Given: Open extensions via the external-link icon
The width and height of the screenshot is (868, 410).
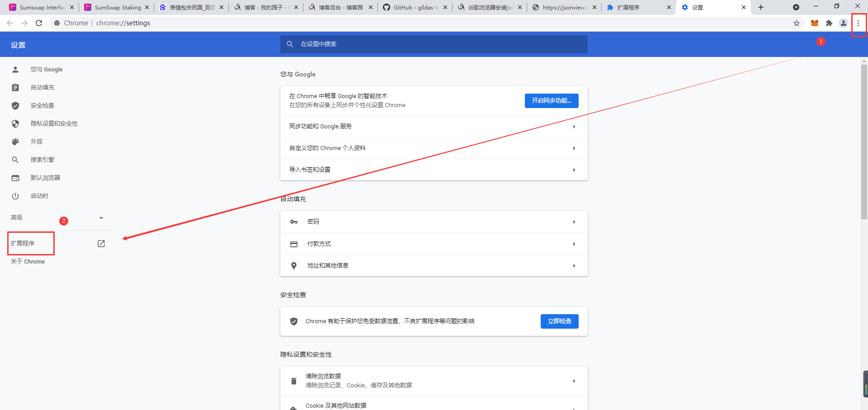Looking at the screenshot, I should (101, 244).
